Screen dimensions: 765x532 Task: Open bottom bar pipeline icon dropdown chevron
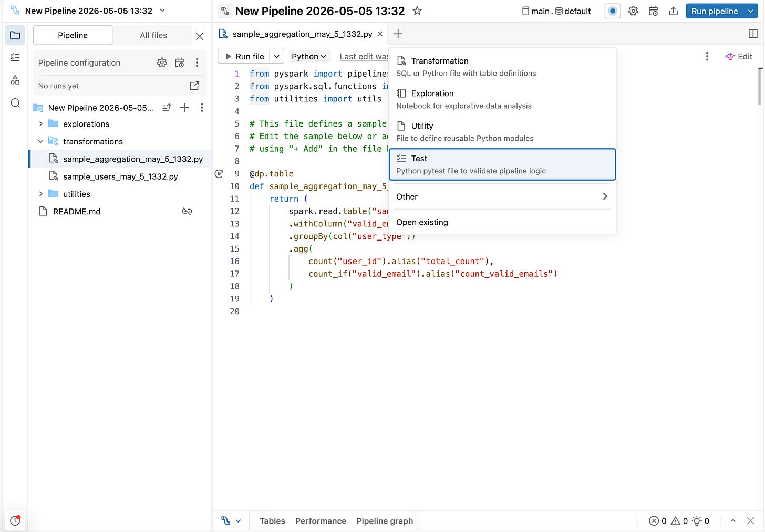[x=238, y=521]
